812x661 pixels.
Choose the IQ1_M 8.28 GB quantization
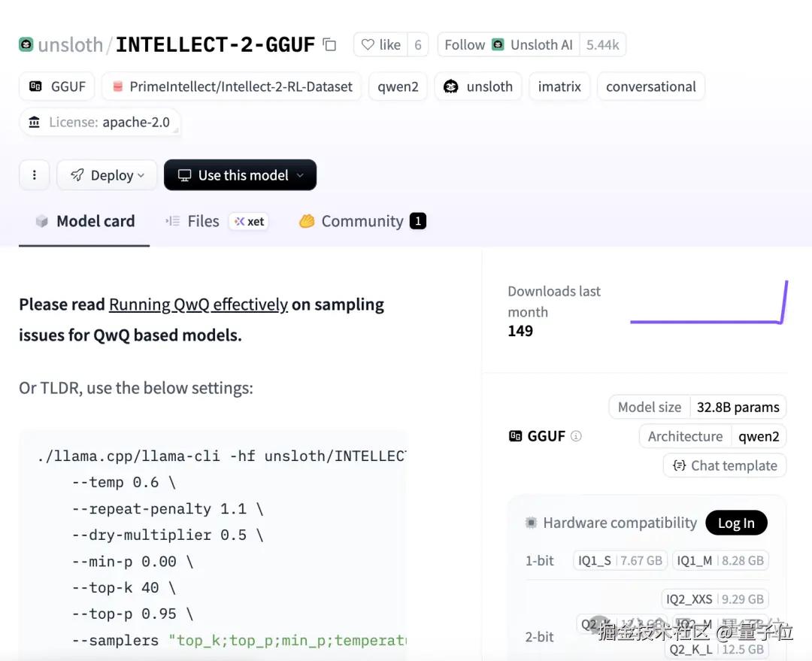coord(720,560)
